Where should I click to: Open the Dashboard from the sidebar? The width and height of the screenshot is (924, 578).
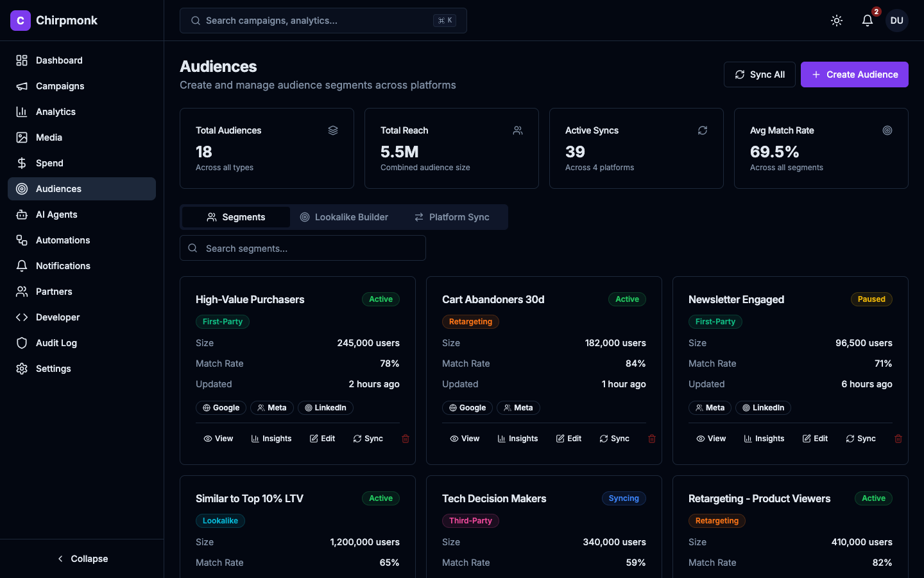tap(60, 60)
